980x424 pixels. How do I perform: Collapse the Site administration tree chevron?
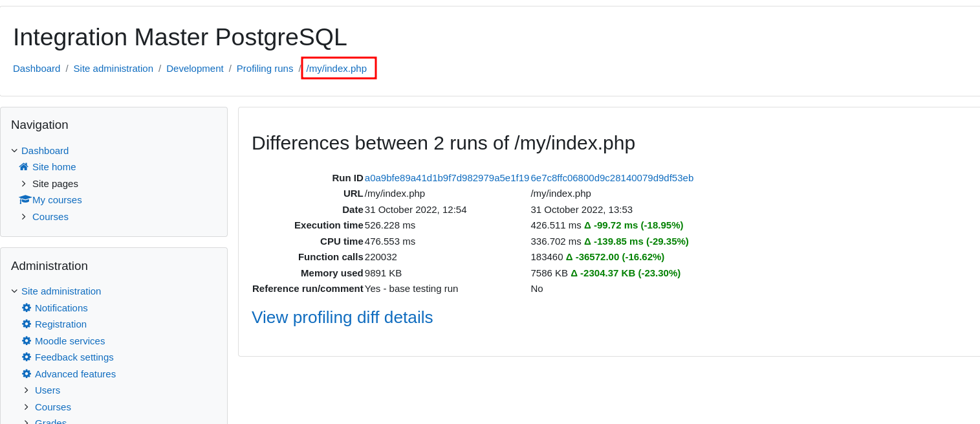[14, 291]
